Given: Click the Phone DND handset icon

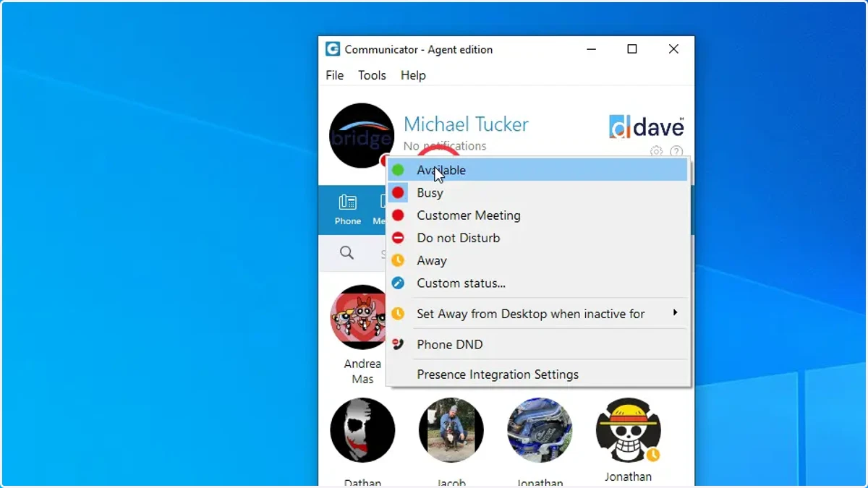Looking at the screenshot, I should click(398, 344).
